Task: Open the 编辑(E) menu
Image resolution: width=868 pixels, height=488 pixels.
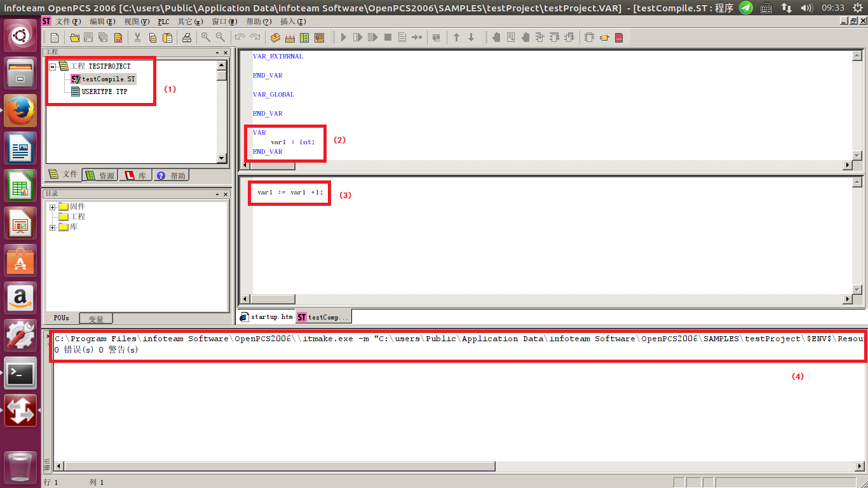Action: pyautogui.click(x=102, y=22)
